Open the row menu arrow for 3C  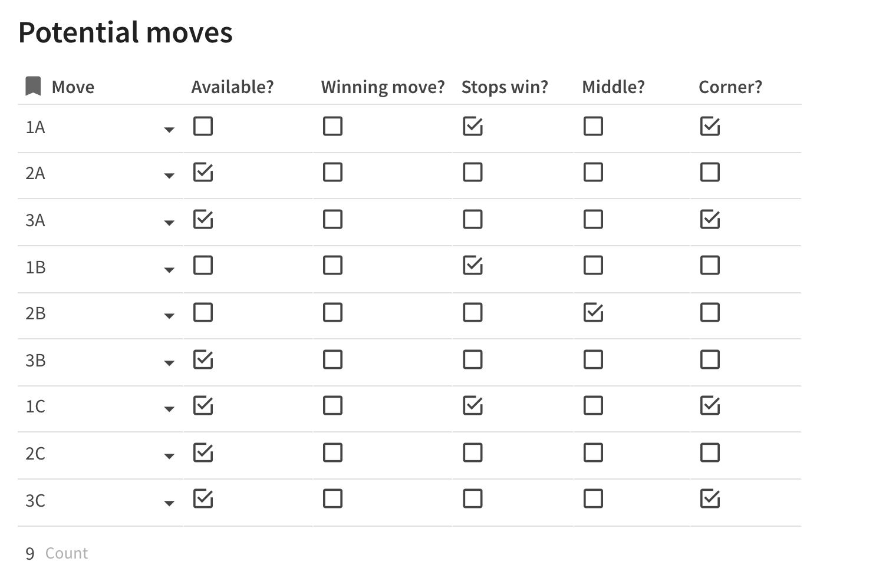pyautogui.click(x=169, y=503)
